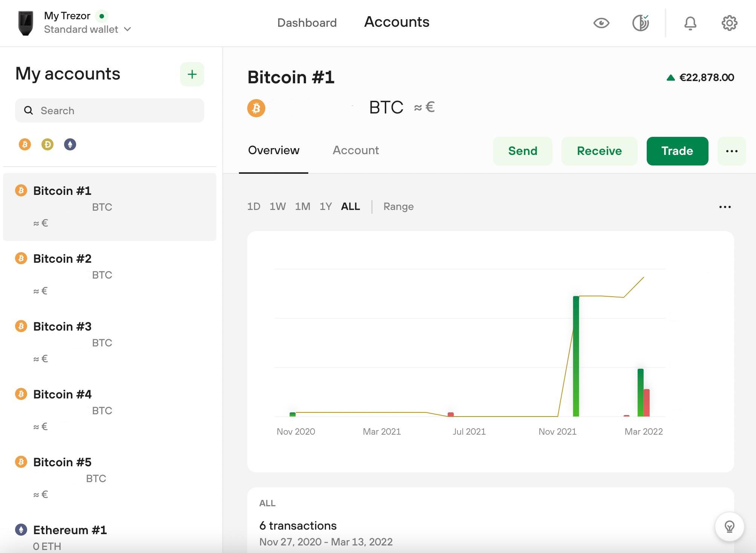Go to the Dashboard page
The image size is (756, 553).
coord(307,23)
